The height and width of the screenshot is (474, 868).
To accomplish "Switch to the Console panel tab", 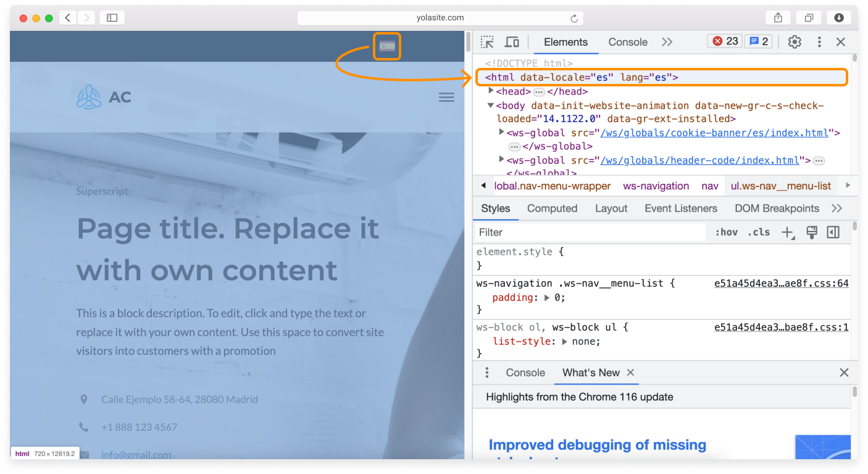I will [627, 42].
